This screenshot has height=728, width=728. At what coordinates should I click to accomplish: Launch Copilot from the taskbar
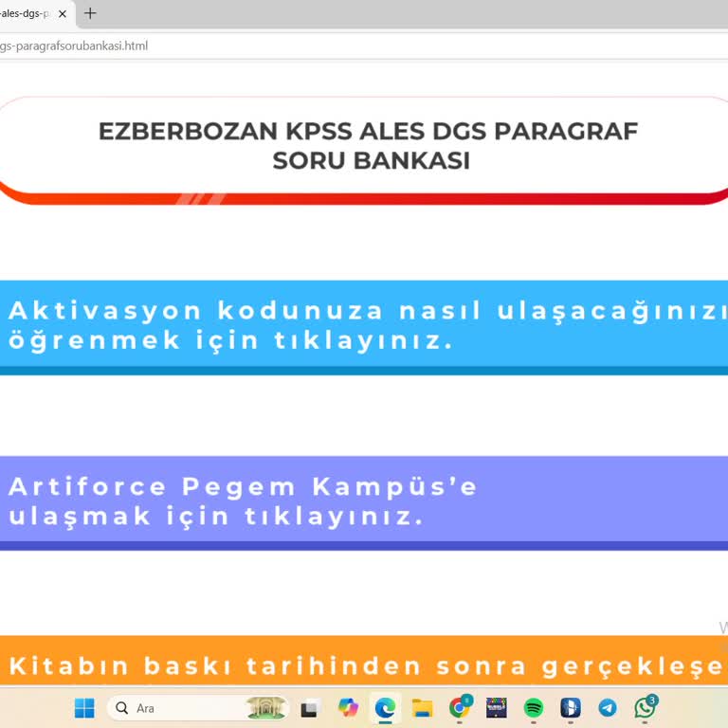pos(348,708)
